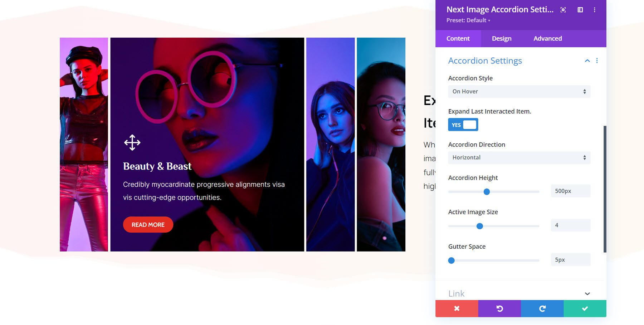Click the Beauty & Beast heading
Image resolution: width=644 pixels, height=325 pixels.
click(157, 166)
